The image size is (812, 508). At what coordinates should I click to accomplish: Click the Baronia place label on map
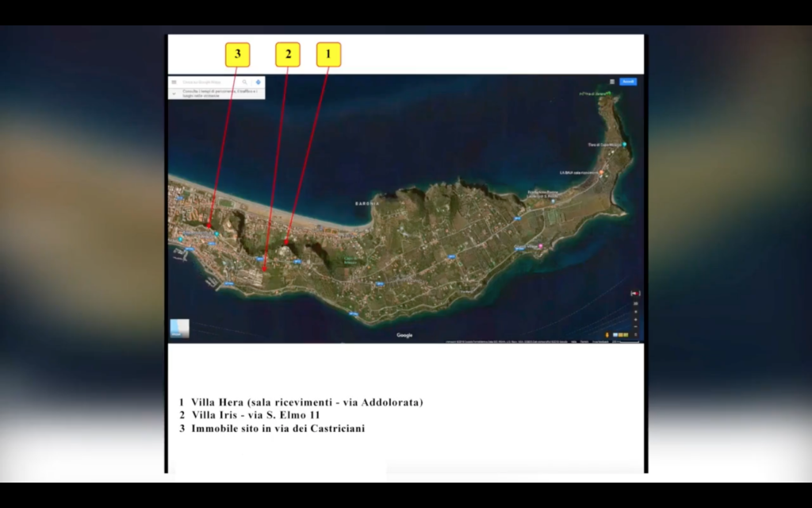(367, 204)
